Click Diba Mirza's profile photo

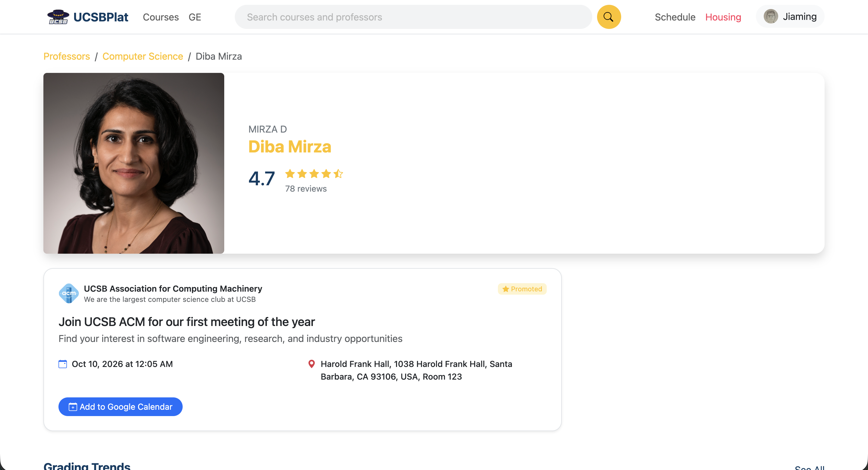click(x=134, y=163)
